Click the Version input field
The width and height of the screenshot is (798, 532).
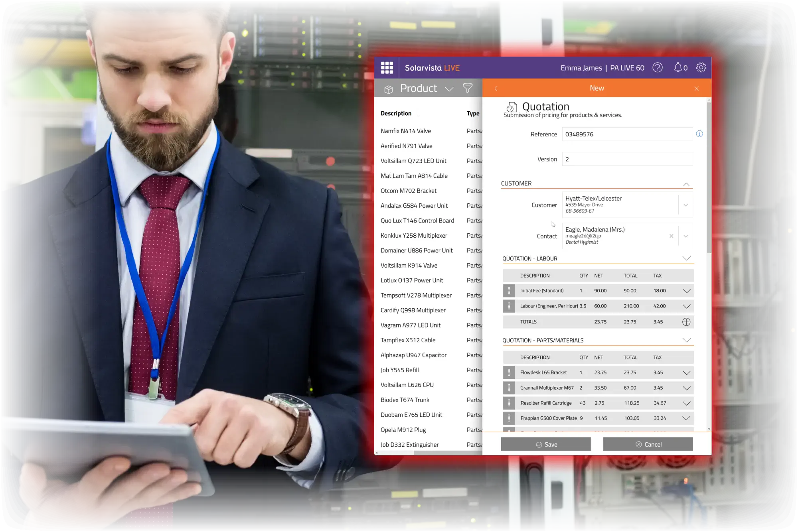pyautogui.click(x=627, y=159)
